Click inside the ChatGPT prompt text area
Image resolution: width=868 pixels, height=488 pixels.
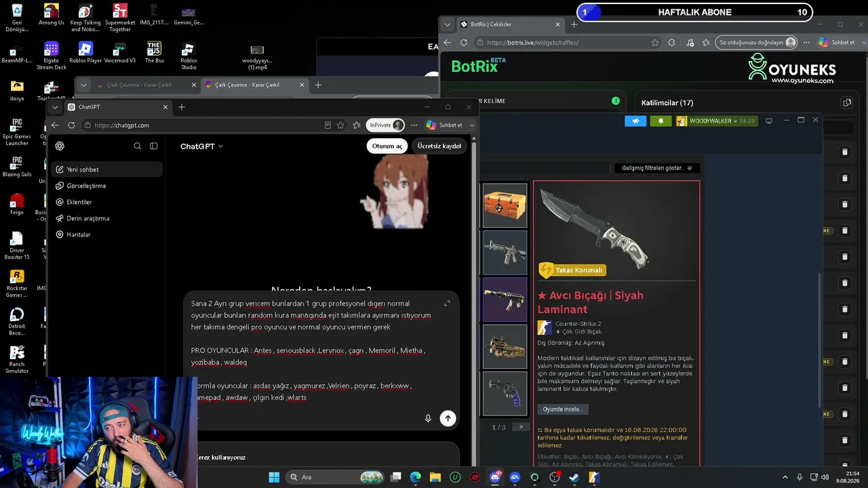tap(312, 350)
